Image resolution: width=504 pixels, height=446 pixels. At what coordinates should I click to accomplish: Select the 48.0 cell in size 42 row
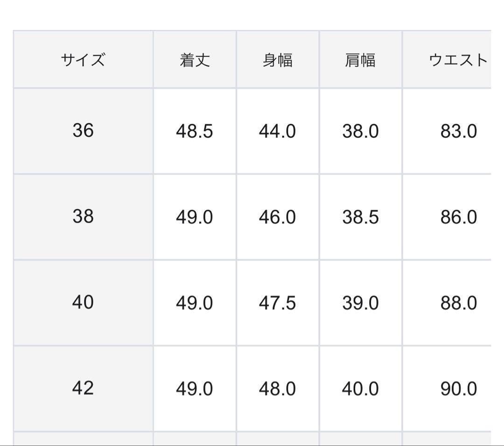[278, 389]
